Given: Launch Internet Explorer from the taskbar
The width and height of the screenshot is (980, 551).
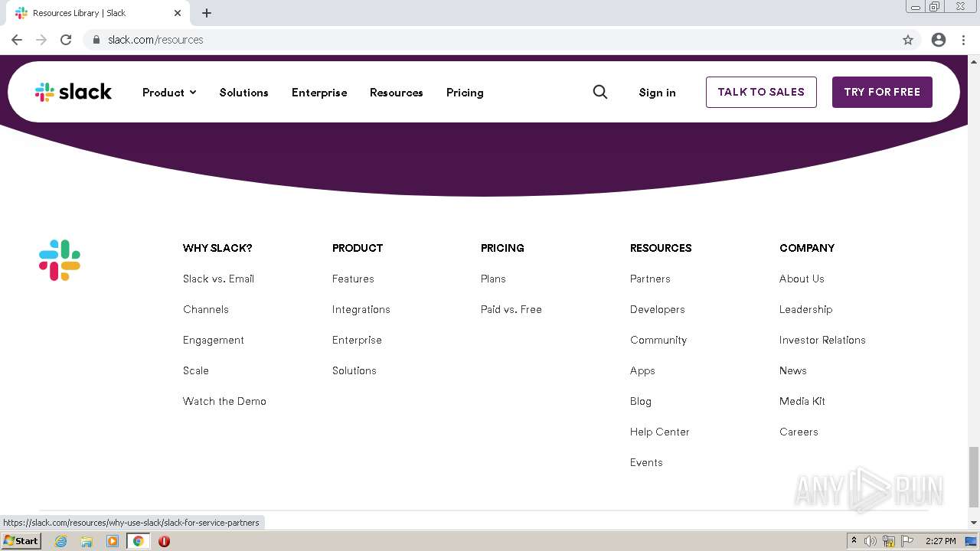Looking at the screenshot, I should pyautogui.click(x=60, y=541).
